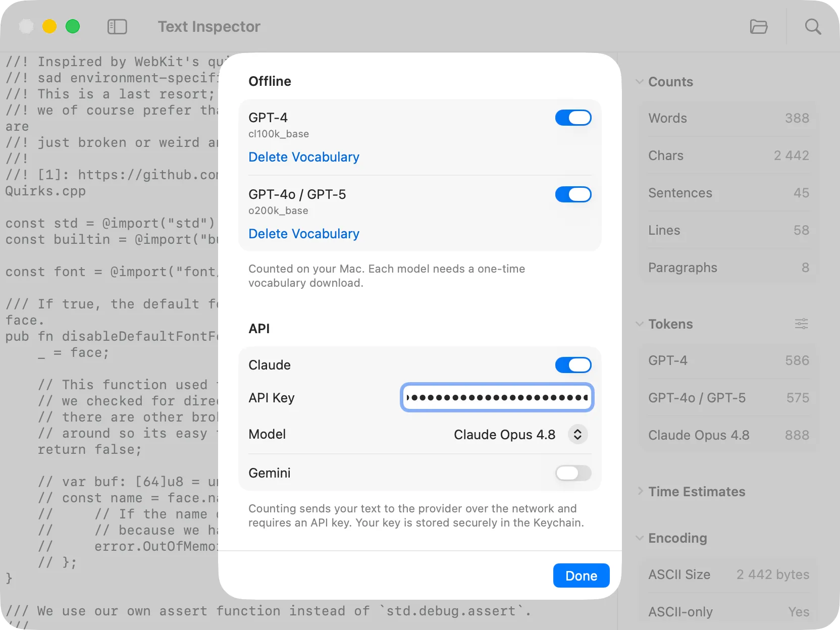Disable the Claude API switch
The width and height of the screenshot is (840, 630).
573,365
